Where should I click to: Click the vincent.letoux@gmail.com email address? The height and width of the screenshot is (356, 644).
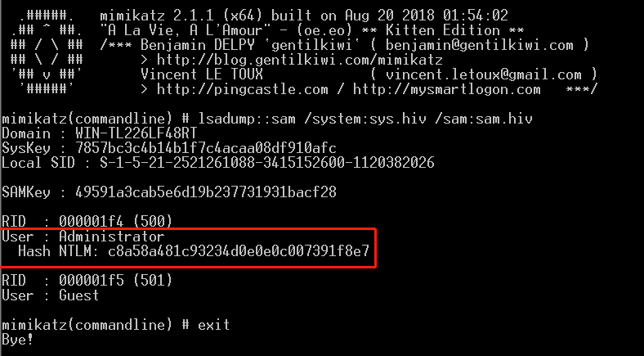point(484,74)
